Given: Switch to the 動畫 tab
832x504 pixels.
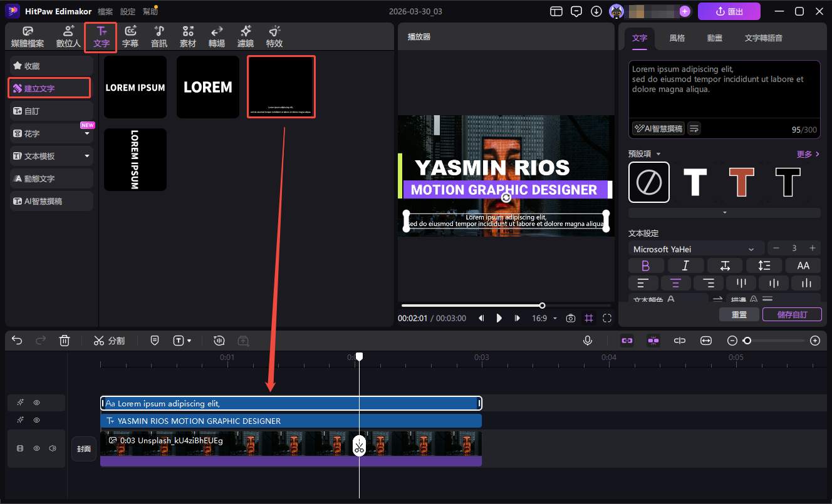Looking at the screenshot, I should 714,38.
